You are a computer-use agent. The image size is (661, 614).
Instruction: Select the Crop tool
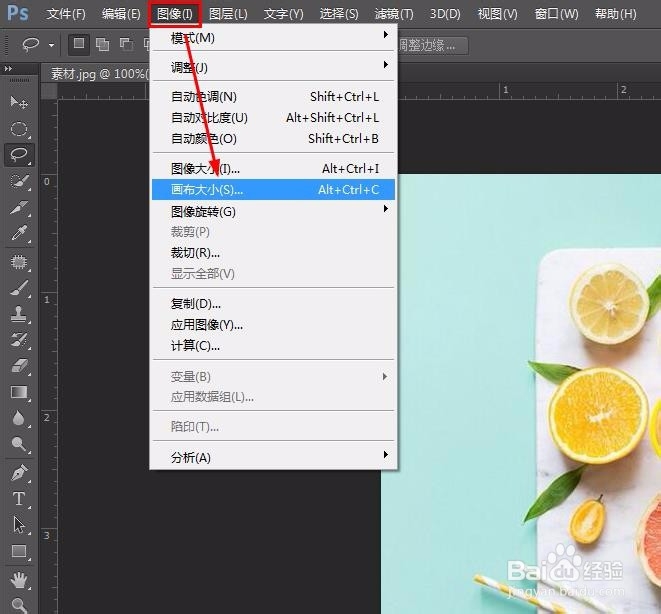click(x=19, y=207)
